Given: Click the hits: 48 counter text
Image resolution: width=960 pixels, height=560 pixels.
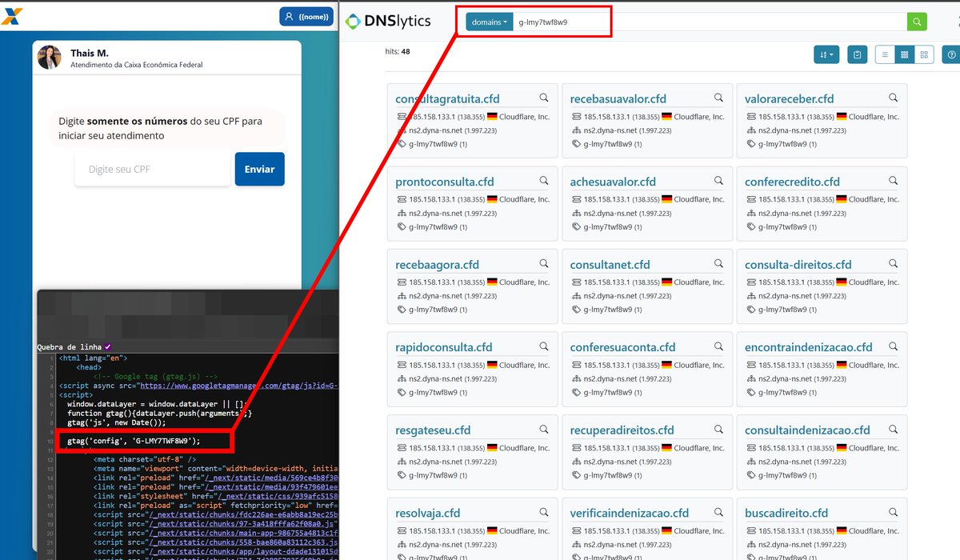Looking at the screenshot, I should [x=398, y=51].
